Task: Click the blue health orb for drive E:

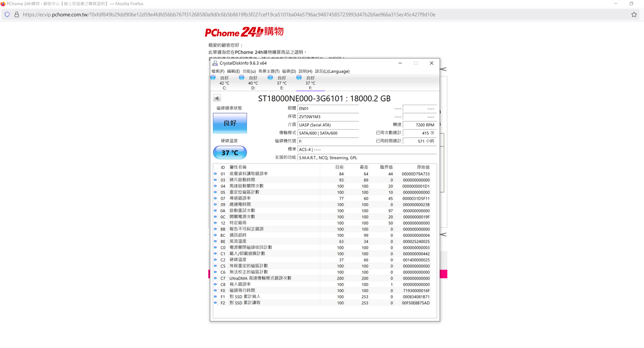Action: coord(271,78)
